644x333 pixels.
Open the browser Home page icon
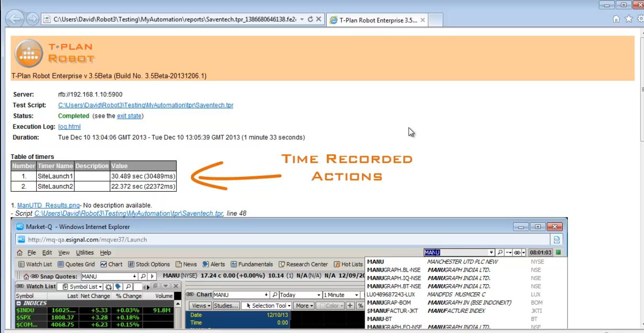(616, 19)
